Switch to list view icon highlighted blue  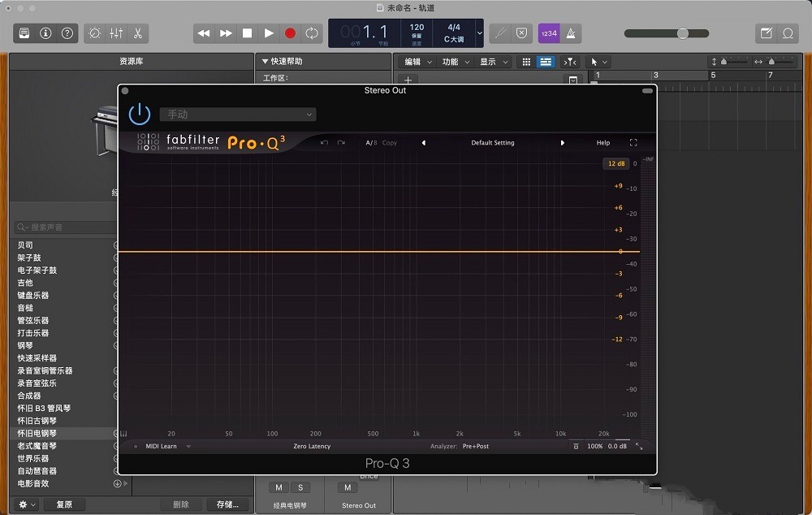546,63
